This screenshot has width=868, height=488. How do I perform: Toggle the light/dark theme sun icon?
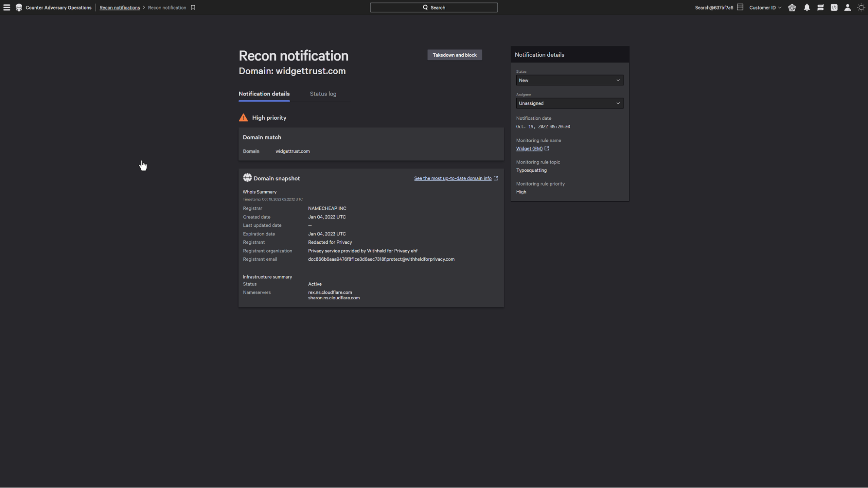point(861,7)
